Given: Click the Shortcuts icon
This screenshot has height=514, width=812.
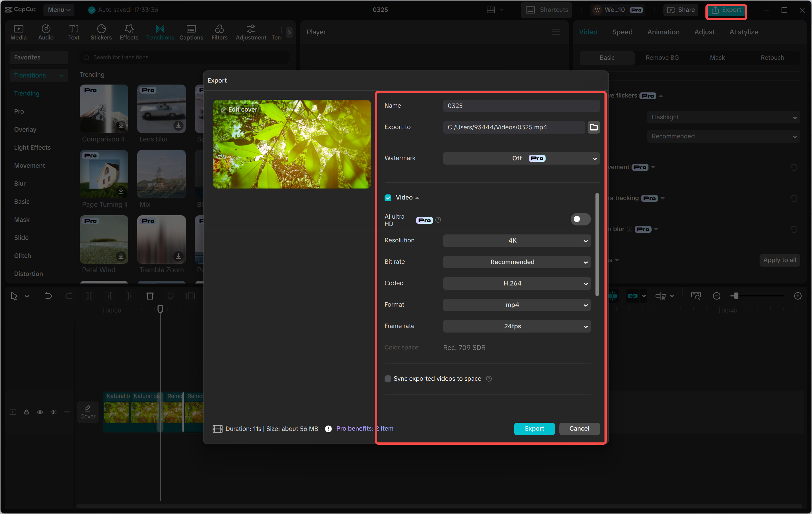Looking at the screenshot, I should point(530,10).
